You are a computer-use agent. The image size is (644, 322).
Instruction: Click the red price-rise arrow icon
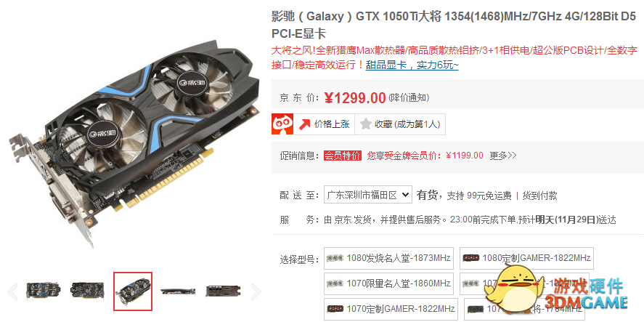(304, 124)
